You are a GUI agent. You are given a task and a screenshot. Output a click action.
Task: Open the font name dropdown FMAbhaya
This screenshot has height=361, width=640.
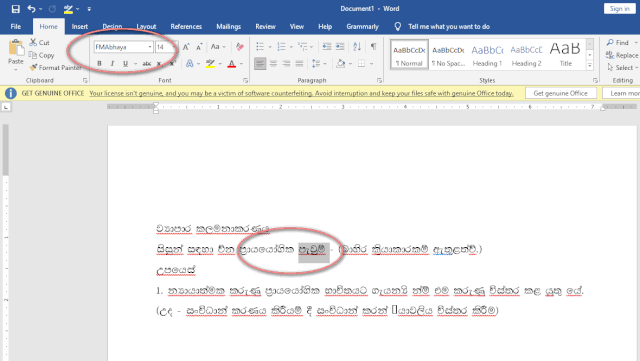150,47
